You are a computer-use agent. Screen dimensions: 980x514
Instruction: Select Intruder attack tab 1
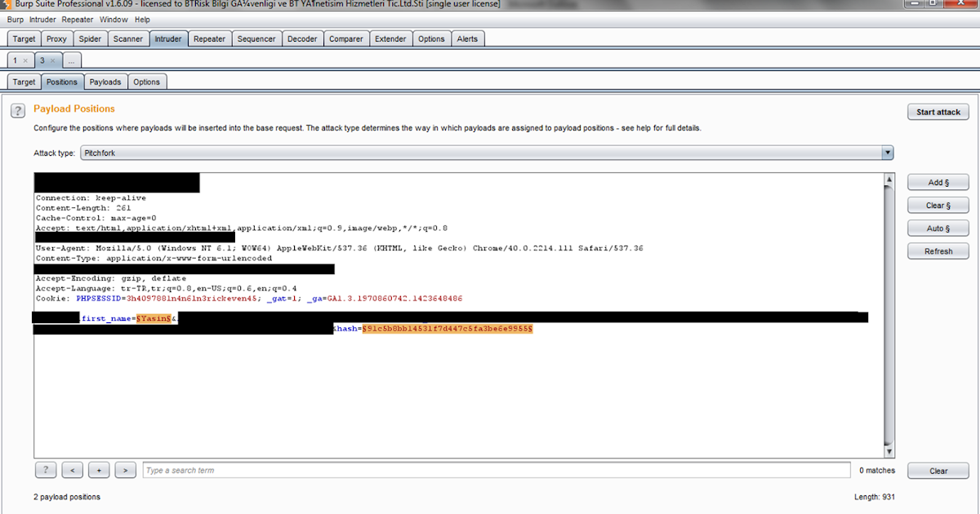click(x=16, y=60)
